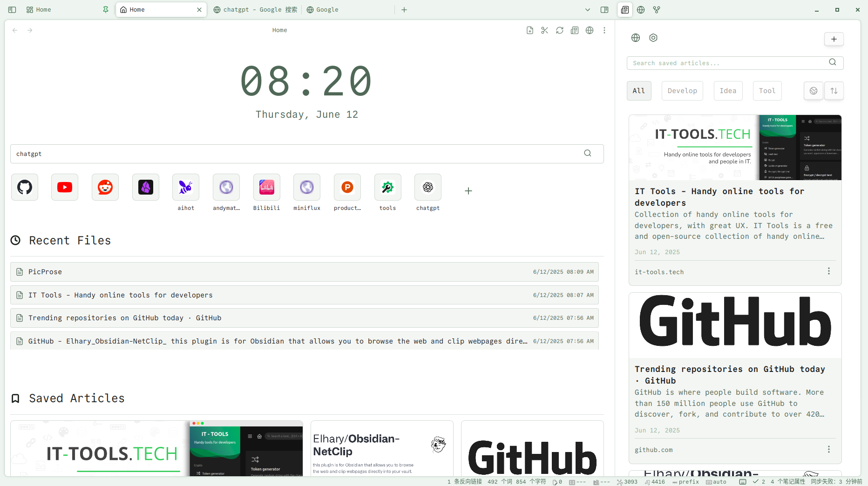
Task: Open the GitHub shortcut icon
Action: tap(25, 187)
